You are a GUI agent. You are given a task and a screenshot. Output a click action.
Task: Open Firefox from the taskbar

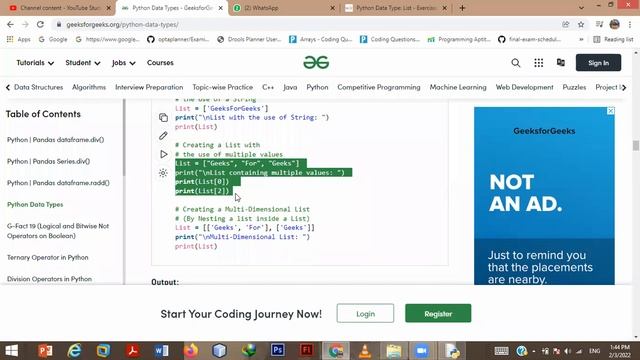pyautogui.click(x=190, y=351)
